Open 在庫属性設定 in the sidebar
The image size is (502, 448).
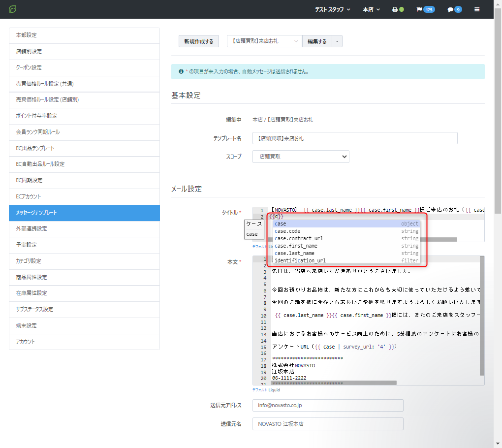point(84,293)
